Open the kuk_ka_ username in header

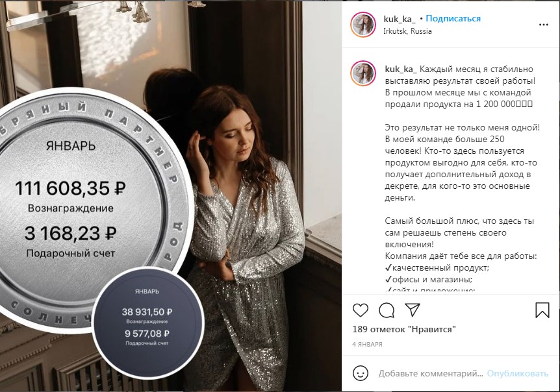400,19
